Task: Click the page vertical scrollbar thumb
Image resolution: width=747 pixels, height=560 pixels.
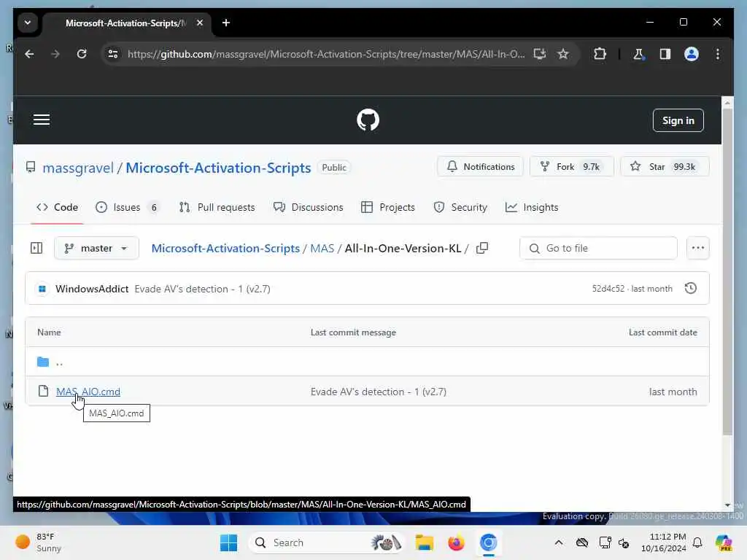Action: pyautogui.click(x=727, y=271)
